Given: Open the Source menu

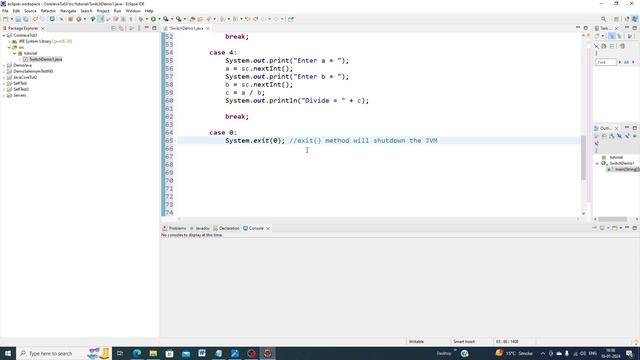Looking at the screenshot, I should pyautogui.click(x=30, y=11).
